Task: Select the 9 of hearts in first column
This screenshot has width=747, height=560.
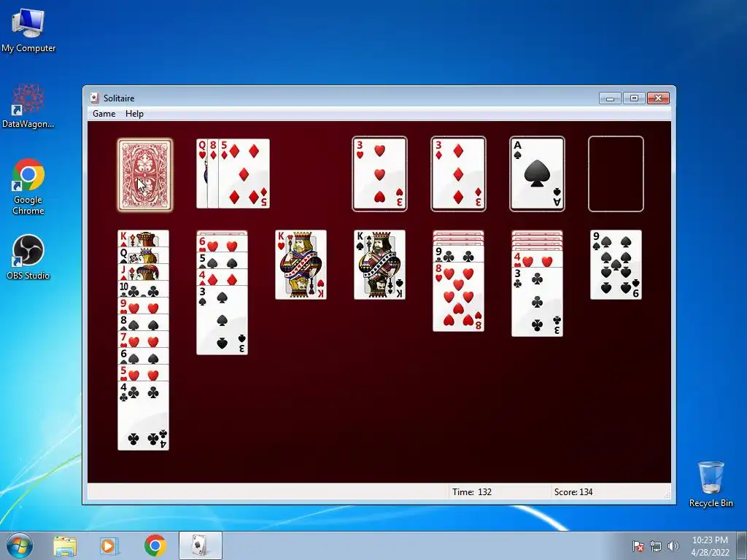Action: point(144,306)
